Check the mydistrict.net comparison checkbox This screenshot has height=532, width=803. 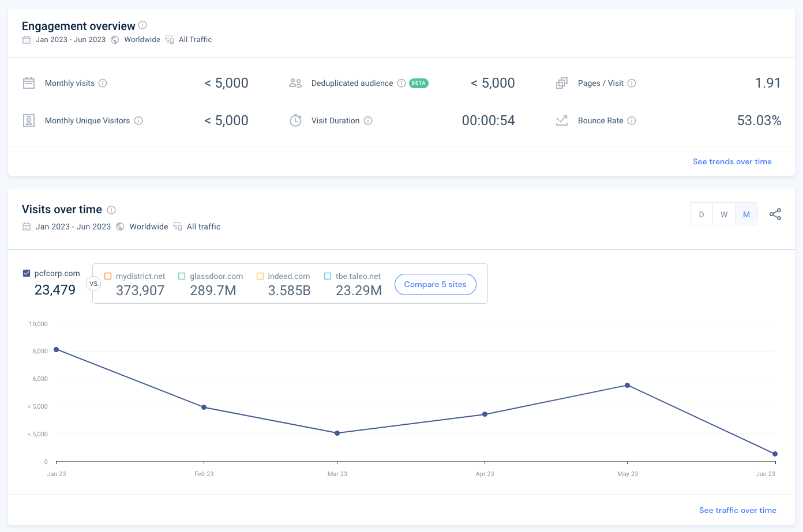(108, 276)
